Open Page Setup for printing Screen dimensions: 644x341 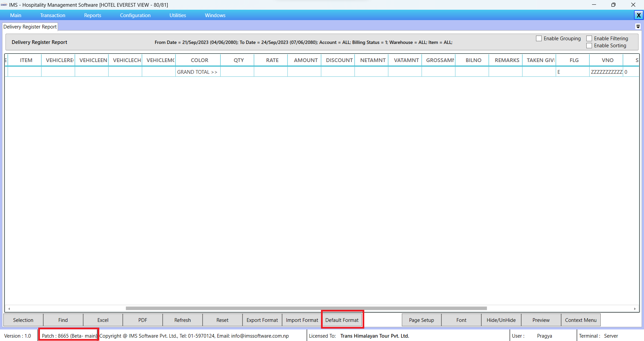coord(421,320)
